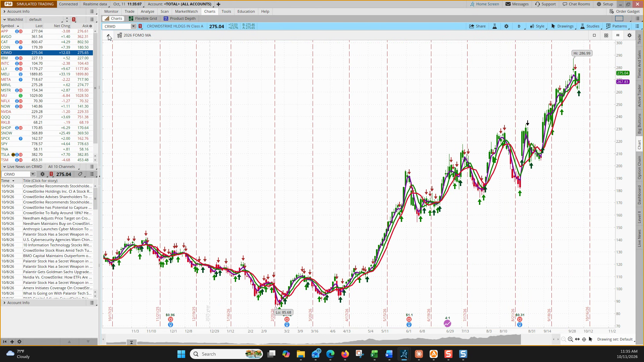Open the Style menu
Viewport: 644px width, 362px height.
coord(537,26)
